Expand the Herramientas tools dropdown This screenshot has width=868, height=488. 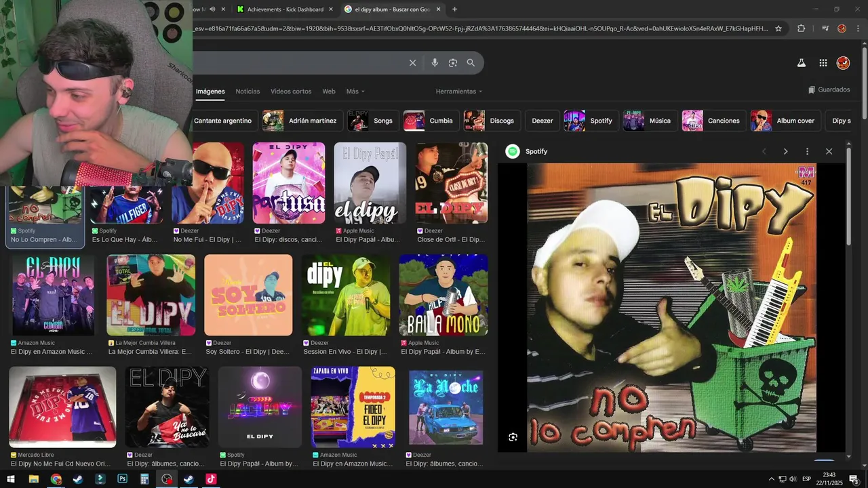(459, 91)
